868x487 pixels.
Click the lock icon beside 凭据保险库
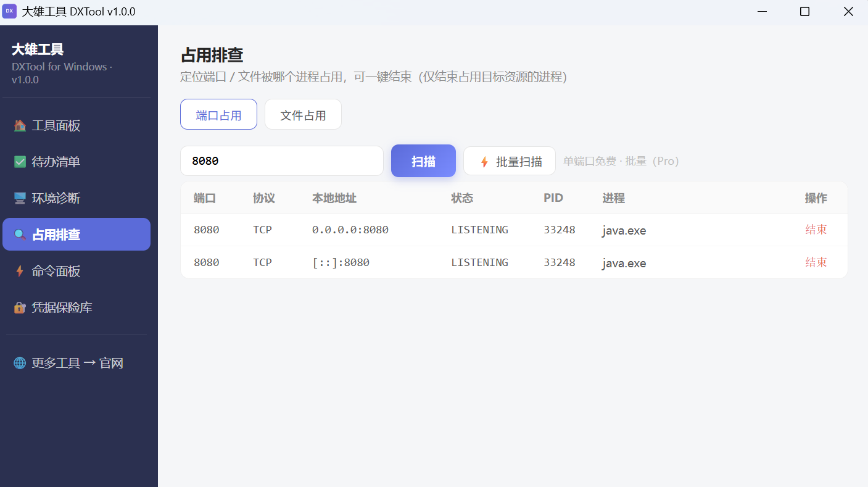coord(20,307)
